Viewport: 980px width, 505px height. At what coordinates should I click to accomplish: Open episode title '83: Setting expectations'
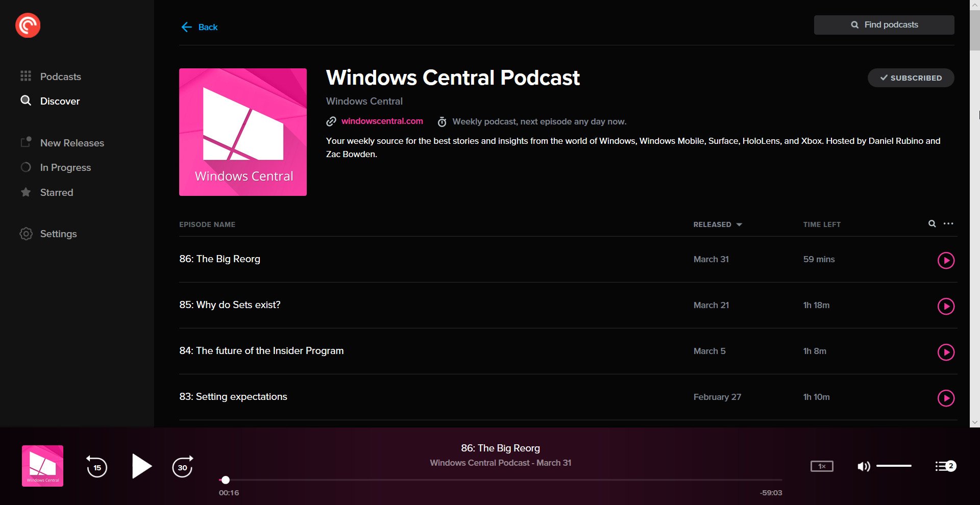coord(233,397)
